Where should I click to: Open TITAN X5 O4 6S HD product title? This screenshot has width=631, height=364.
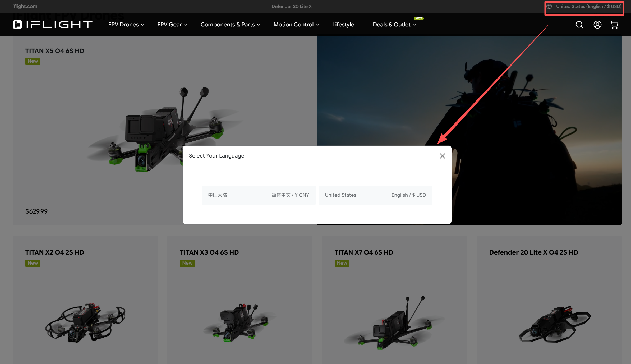[x=55, y=51]
